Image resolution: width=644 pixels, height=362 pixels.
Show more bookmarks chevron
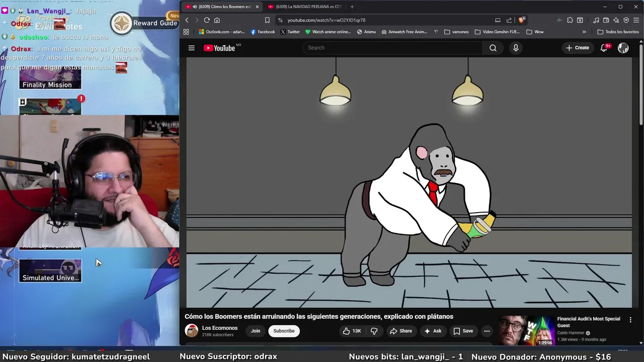[x=584, y=32]
